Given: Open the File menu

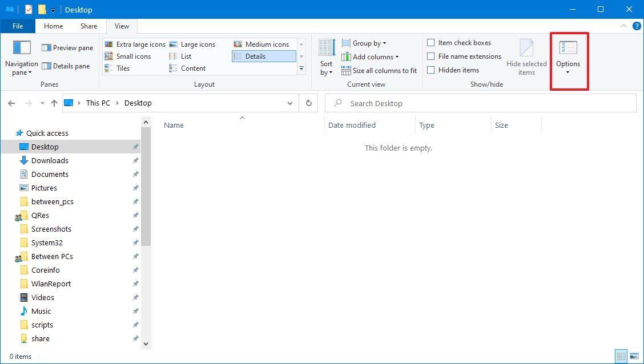Looking at the screenshot, I should [18, 26].
